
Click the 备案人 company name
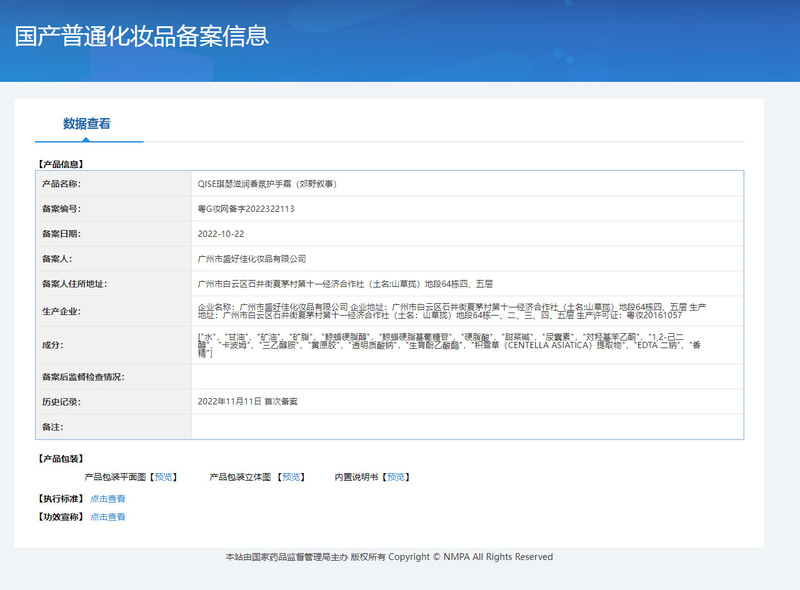pos(251,259)
